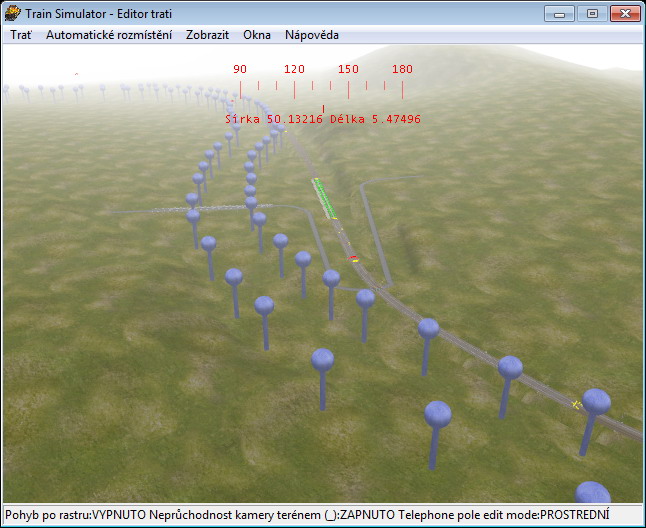Click status text Pohyb po rastru:VYPNUTO
Viewport: 646px width, 528px height.
pos(75,515)
